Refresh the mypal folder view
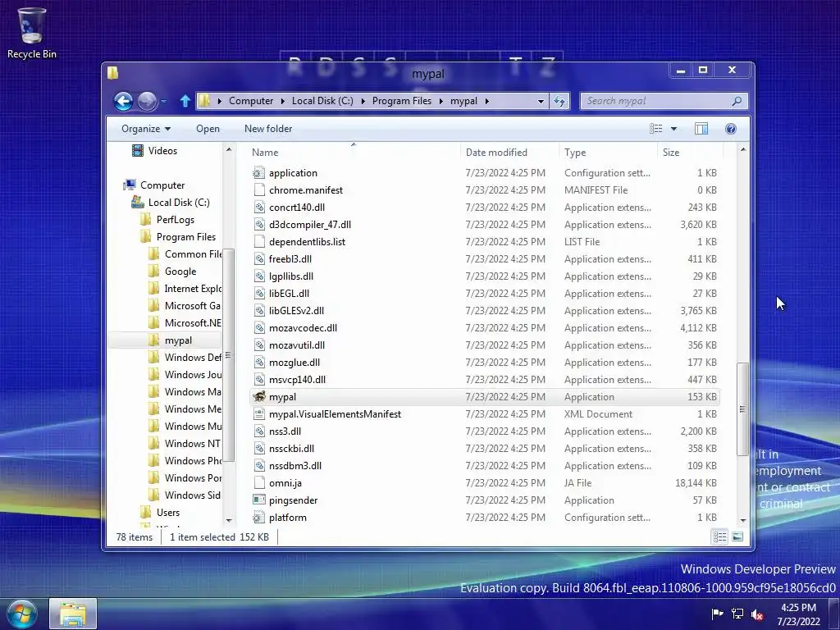This screenshot has height=630, width=840. pyautogui.click(x=559, y=101)
